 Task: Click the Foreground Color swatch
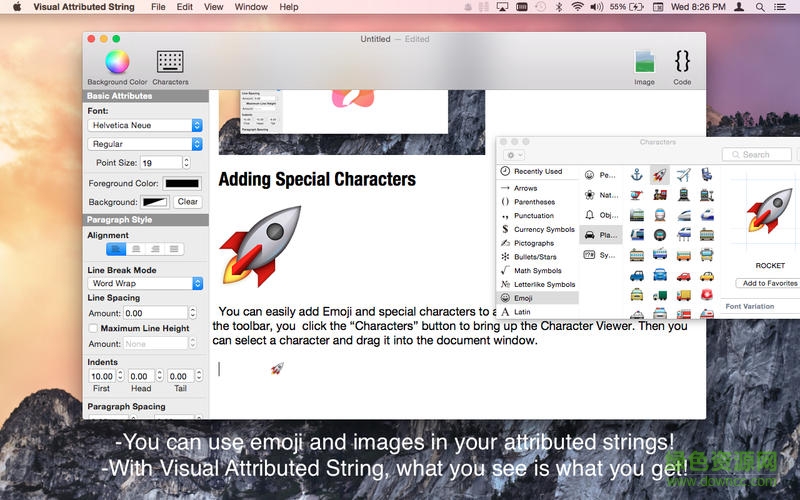click(x=181, y=183)
